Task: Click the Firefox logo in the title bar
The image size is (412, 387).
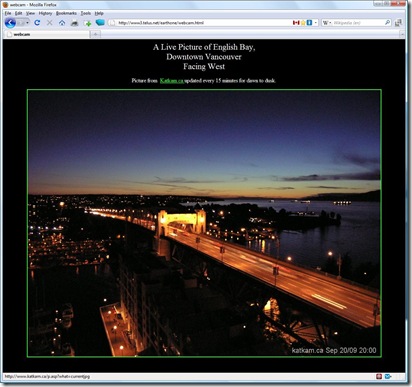Action: click(5, 5)
